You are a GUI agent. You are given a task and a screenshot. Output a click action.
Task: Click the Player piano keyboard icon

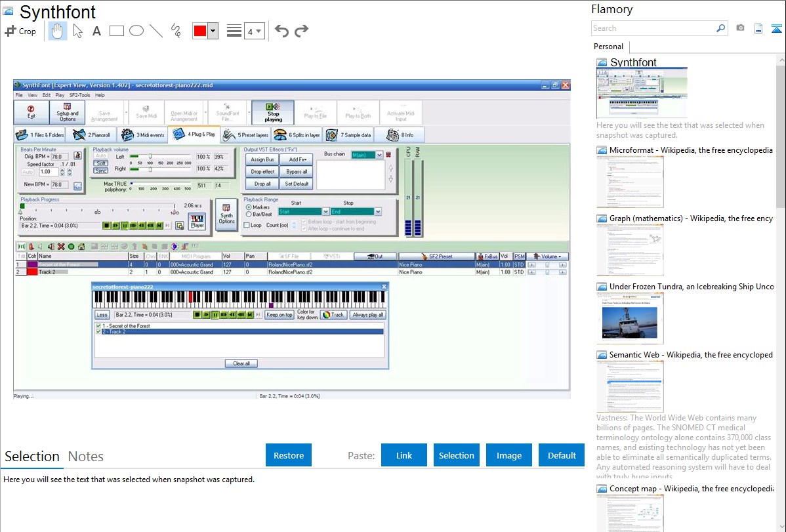click(x=197, y=221)
